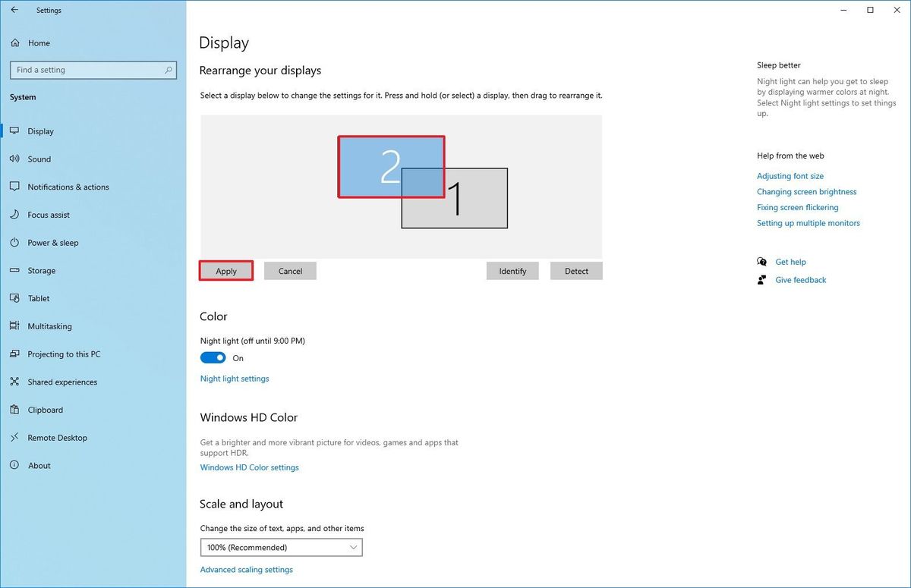Click the Notifications & actions bell icon

pos(15,187)
